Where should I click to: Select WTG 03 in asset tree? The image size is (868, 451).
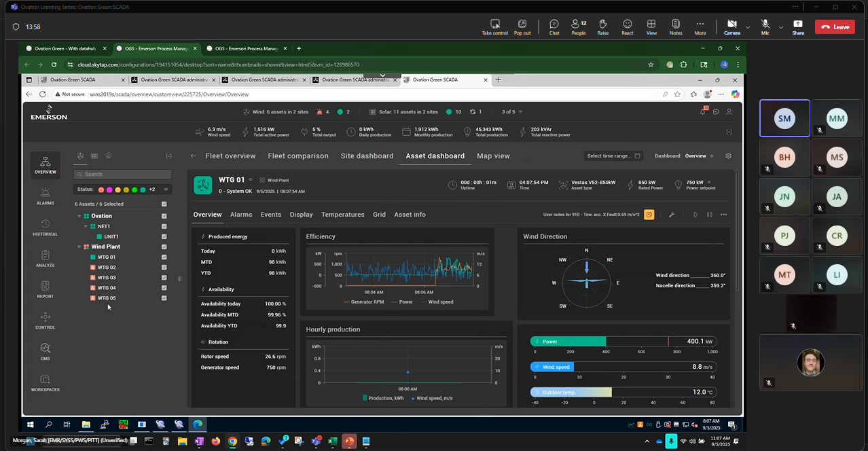[x=107, y=278]
